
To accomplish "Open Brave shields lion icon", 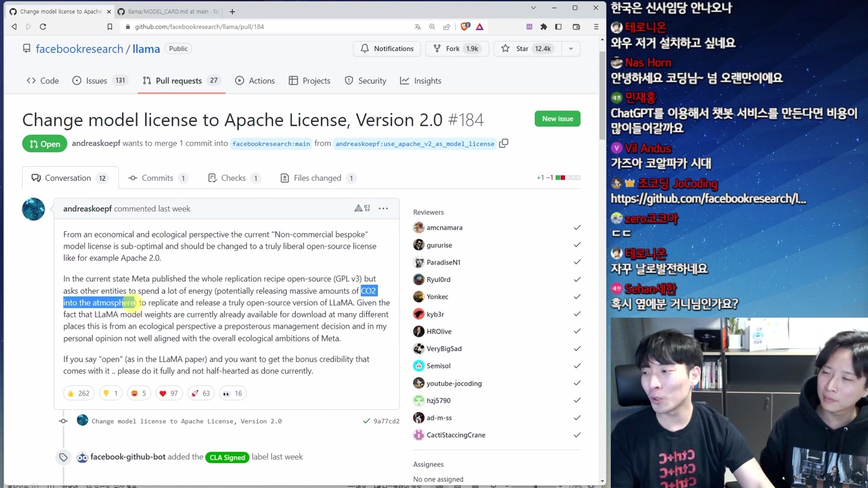I will coord(465,26).
